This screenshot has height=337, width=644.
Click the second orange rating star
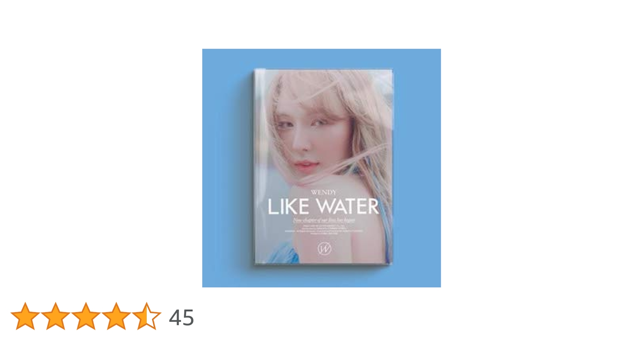(55, 316)
